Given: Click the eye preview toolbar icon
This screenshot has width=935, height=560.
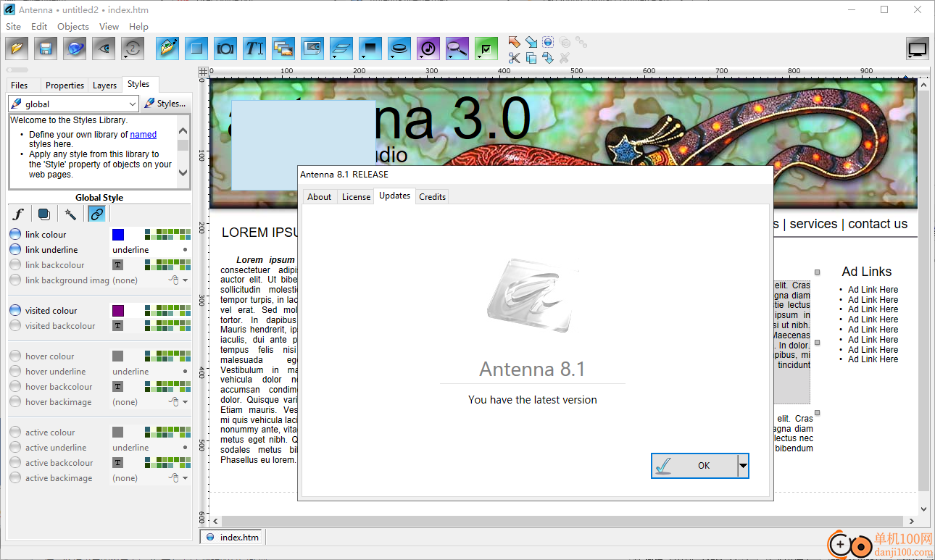Looking at the screenshot, I should tap(104, 49).
